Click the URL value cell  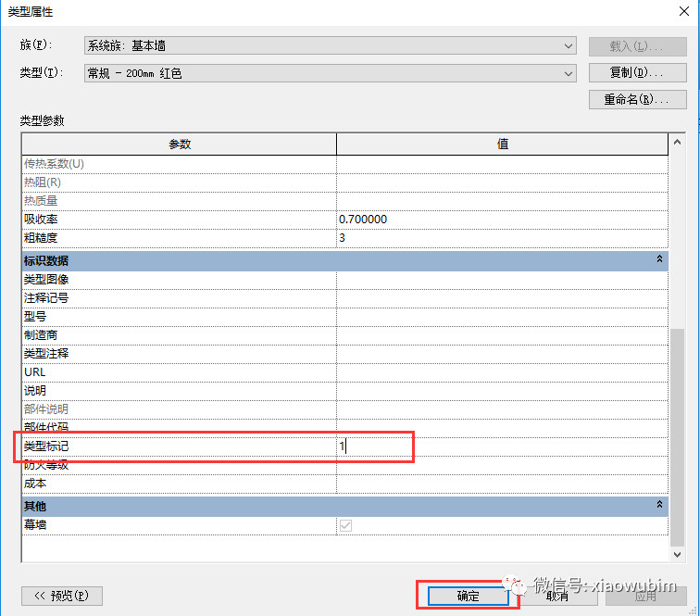click(x=502, y=372)
